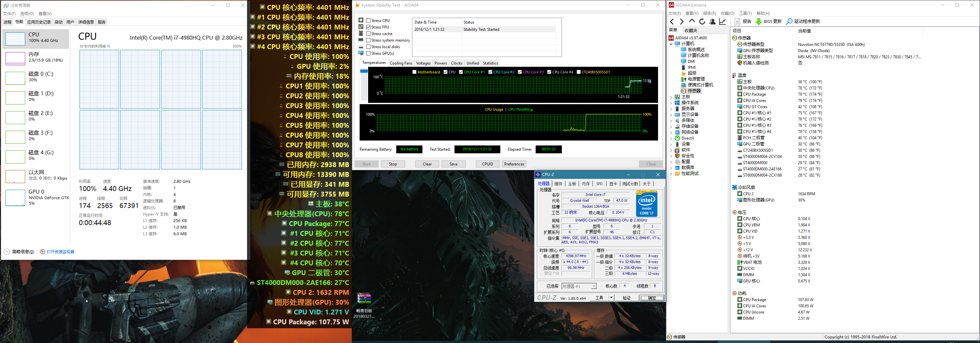Open the driver update magnifier icon

point(790,21)
